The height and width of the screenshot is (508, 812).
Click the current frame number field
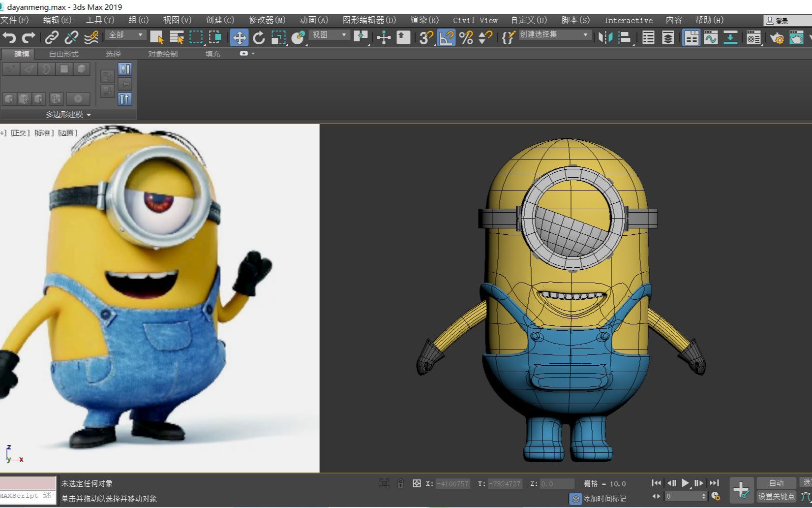point(683,496)
